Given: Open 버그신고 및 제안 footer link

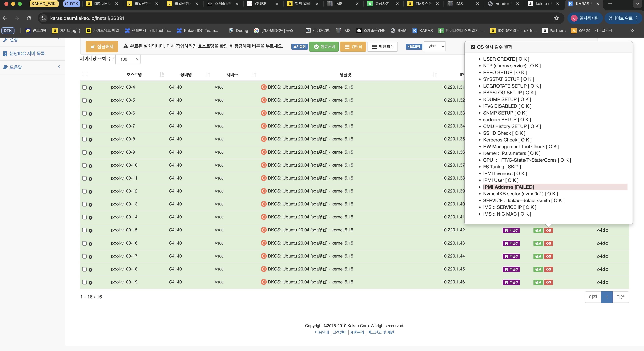Looking at the screenshot, I should (x=381, y=332).
